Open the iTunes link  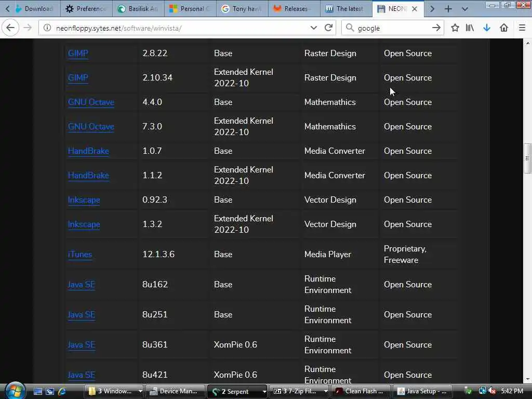[x=79, y=255]
